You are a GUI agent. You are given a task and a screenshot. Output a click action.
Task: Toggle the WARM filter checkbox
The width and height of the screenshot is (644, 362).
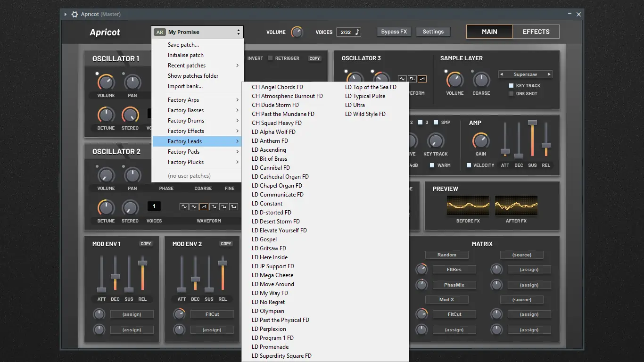tap(432, 165)
